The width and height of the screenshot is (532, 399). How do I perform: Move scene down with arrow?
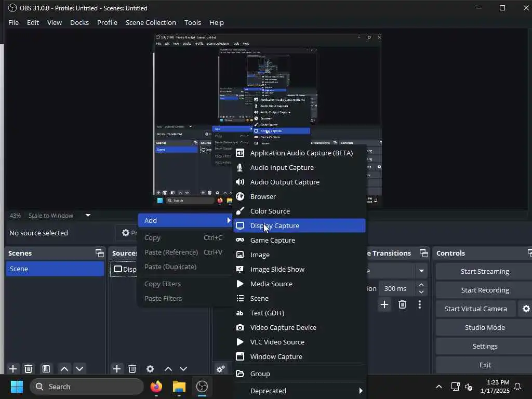point(79,369)
